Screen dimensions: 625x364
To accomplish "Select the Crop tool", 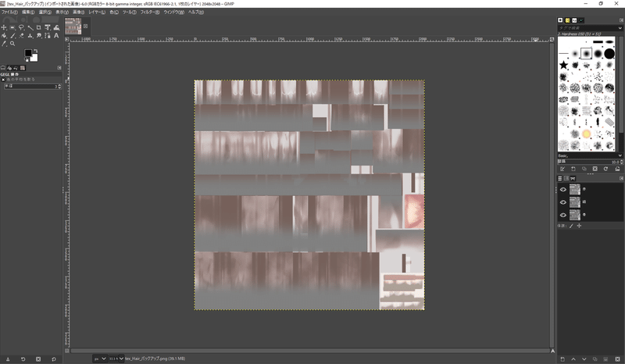I will [x=38, y=27].
